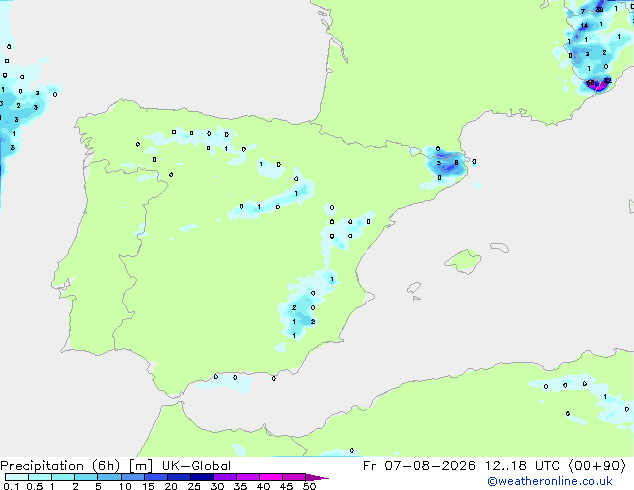The height and width of the screenshot is (490, 634).
Task: Select the 0.5–1 legend color box
Action: coord(40,477)
